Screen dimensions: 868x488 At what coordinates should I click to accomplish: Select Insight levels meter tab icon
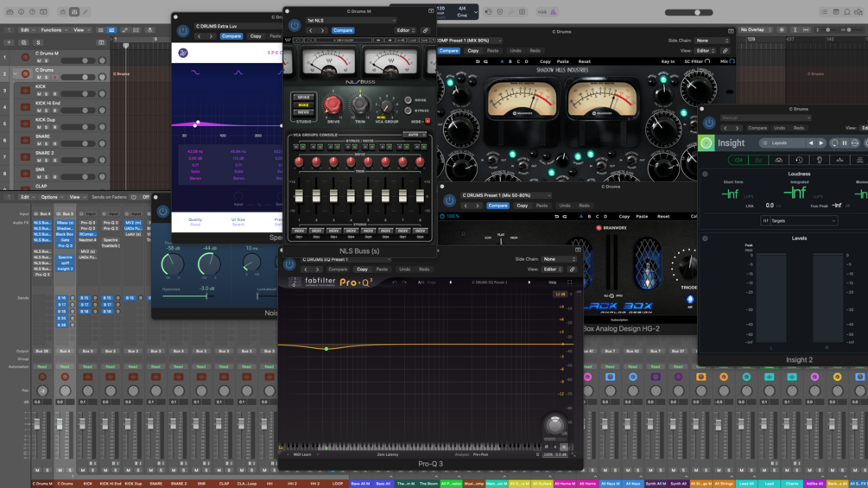[x=758, y=160]
